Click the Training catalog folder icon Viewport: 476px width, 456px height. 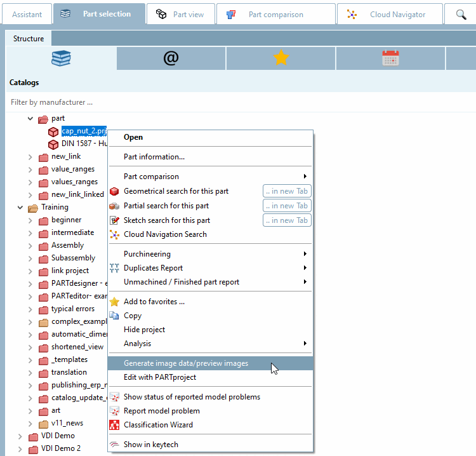click(33, 208)
